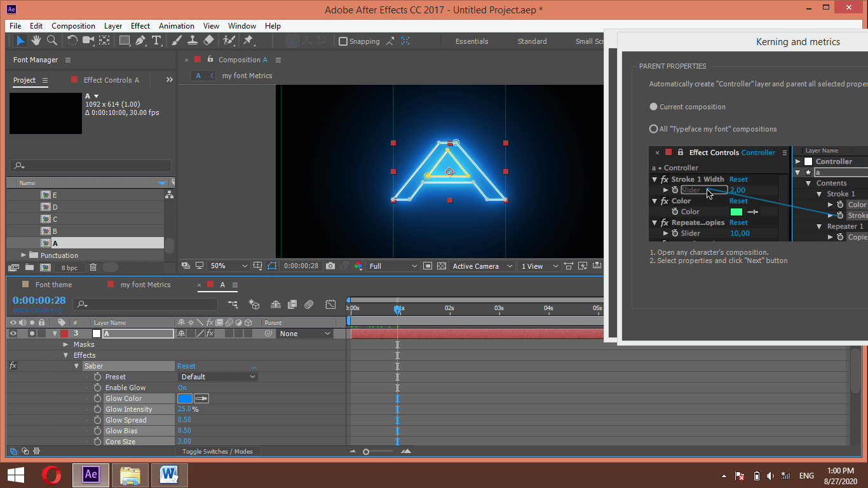The image size is (868, 488).
Task: Collapse the Saber effect in the timeline
Action: point(76,365)
